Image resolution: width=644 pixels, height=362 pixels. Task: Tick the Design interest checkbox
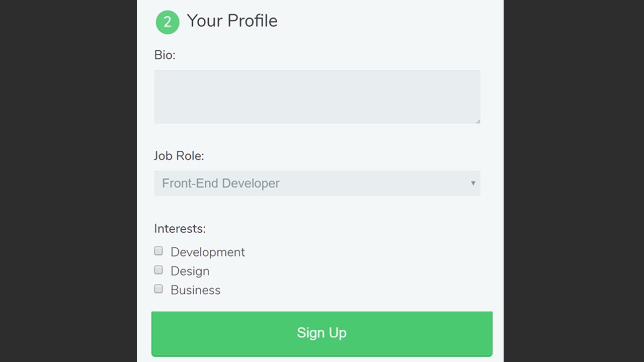pos(158,270)
